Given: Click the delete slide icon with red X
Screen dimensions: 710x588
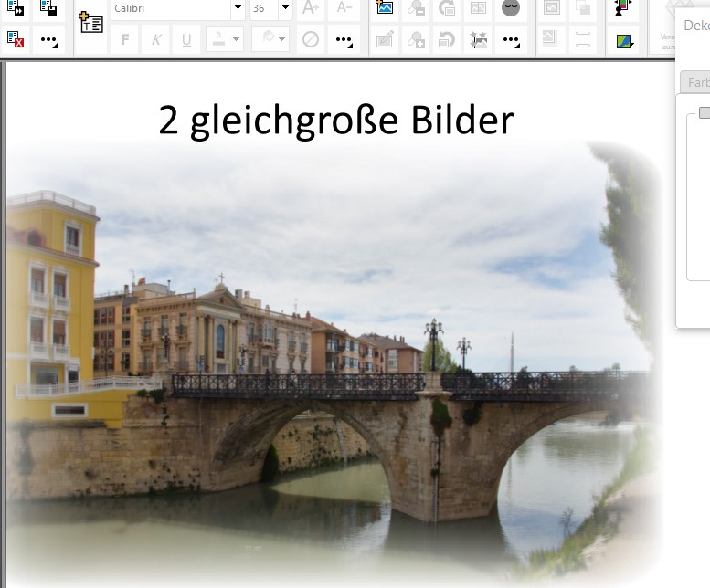Looking at the screenshot, I should 16,39.
